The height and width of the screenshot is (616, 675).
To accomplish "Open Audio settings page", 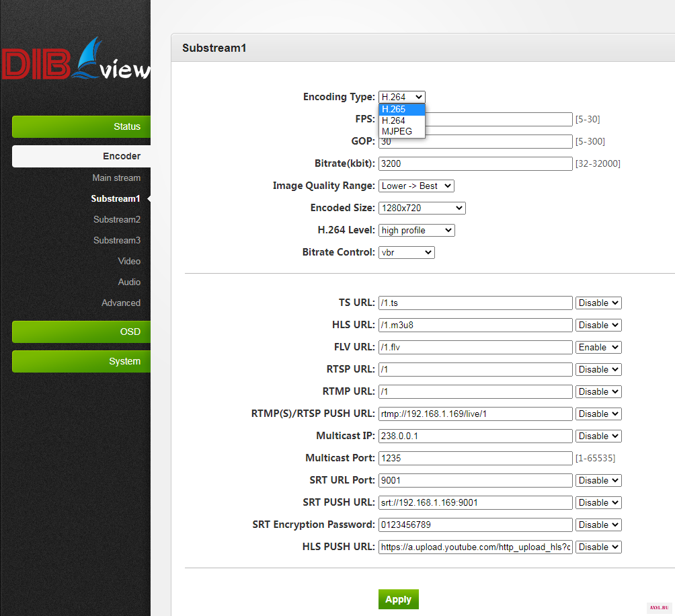I will (x=129, y=282).
